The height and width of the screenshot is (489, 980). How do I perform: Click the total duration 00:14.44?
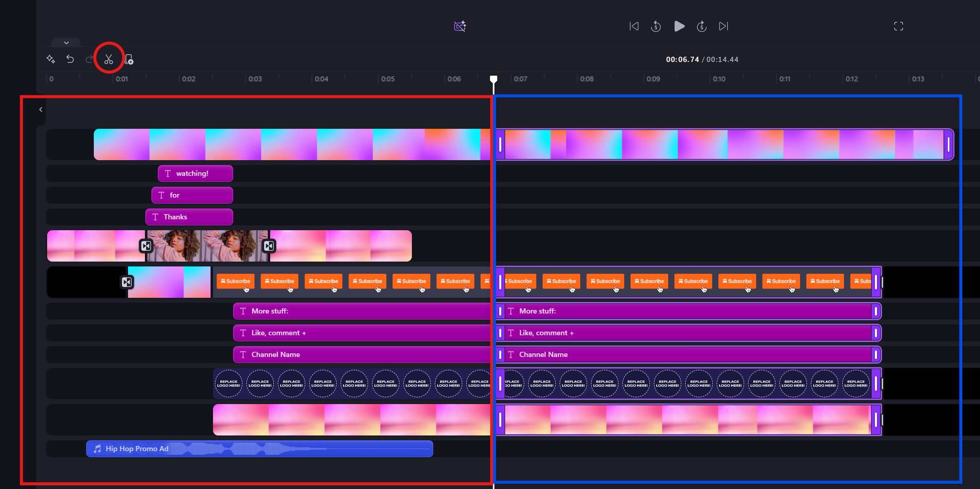click(722, 60)
